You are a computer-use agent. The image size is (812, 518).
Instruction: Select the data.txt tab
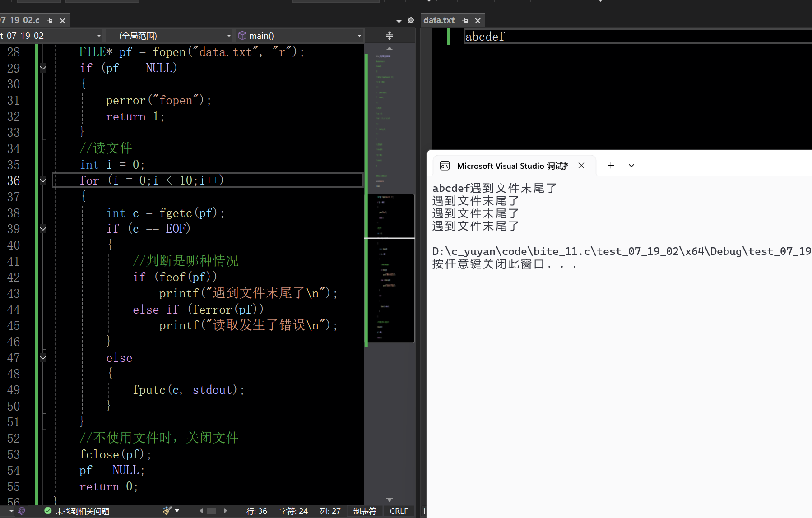tap(439, 20)
